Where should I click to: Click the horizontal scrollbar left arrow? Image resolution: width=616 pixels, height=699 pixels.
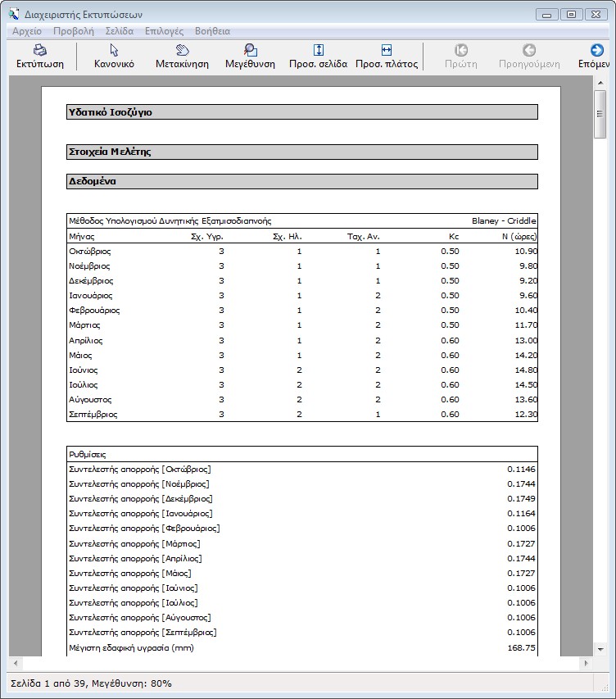[x=15, y=662]
